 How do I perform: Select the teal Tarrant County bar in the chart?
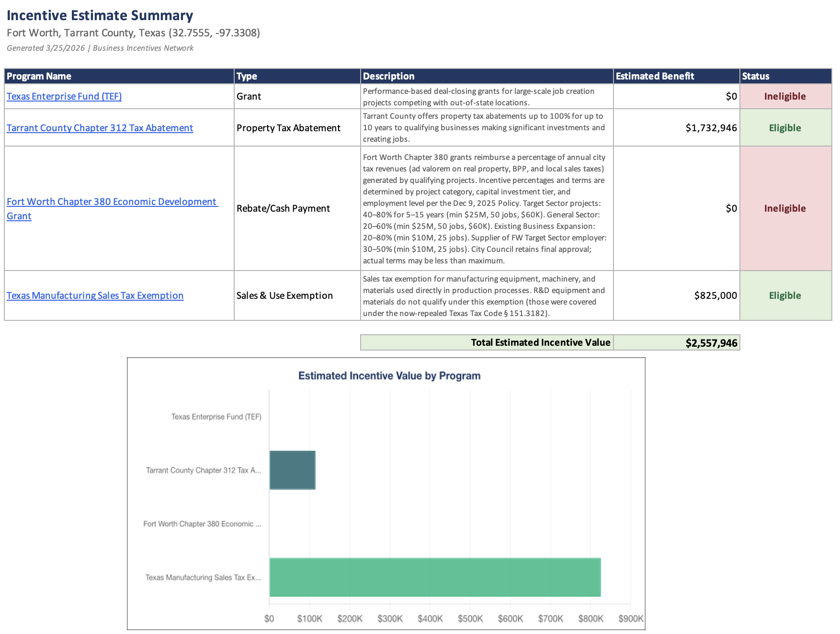coord(292,470)
